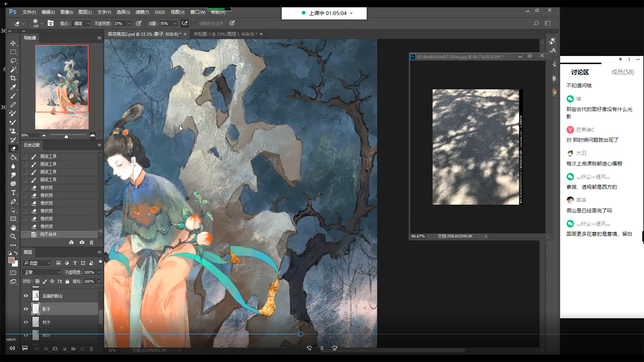
Task: Filter layers by pixel image icon
Action: 58,263
